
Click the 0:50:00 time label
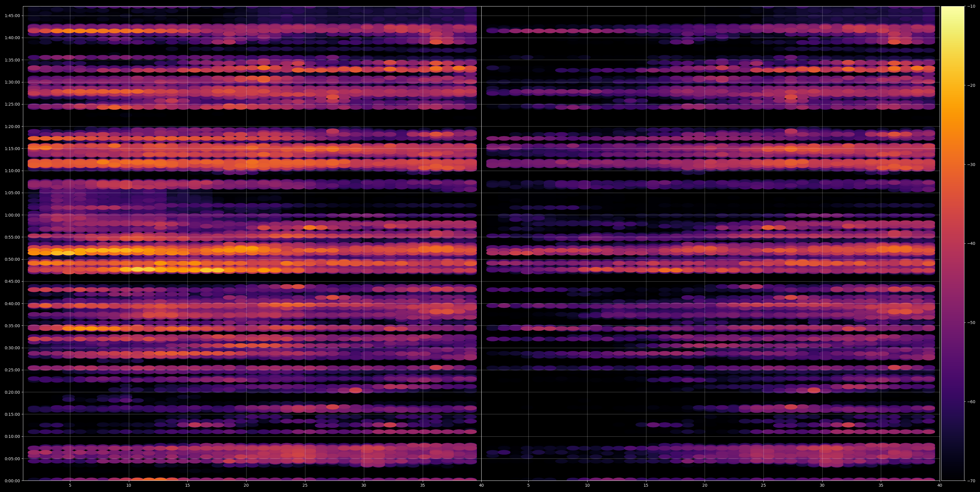pos(12,259)
